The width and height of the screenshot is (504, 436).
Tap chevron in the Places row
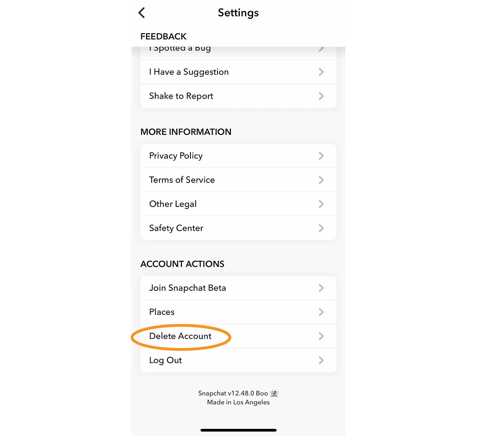(321, 312)
